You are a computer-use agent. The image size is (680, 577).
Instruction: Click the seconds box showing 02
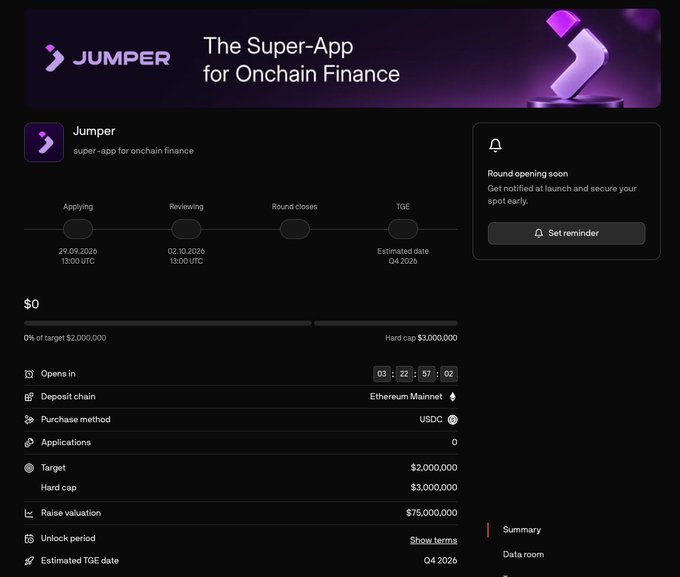(x=448, y=374)
